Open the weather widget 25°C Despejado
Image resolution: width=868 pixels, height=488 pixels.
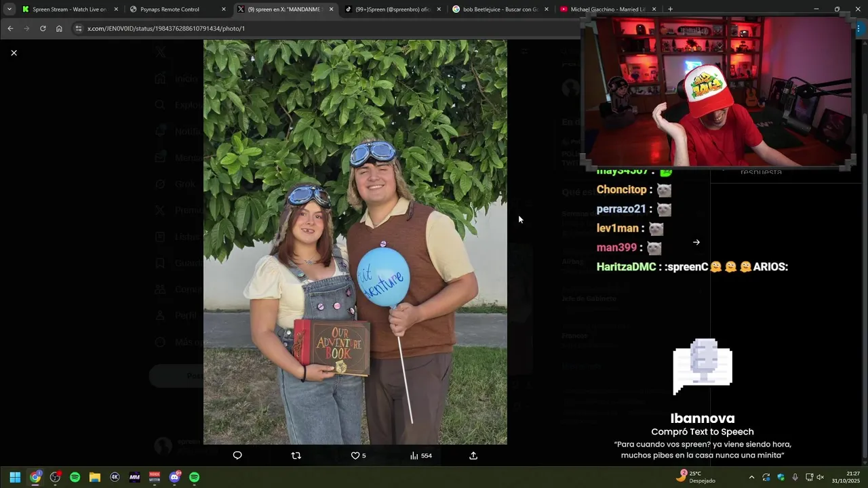click(x=696, y=476)
